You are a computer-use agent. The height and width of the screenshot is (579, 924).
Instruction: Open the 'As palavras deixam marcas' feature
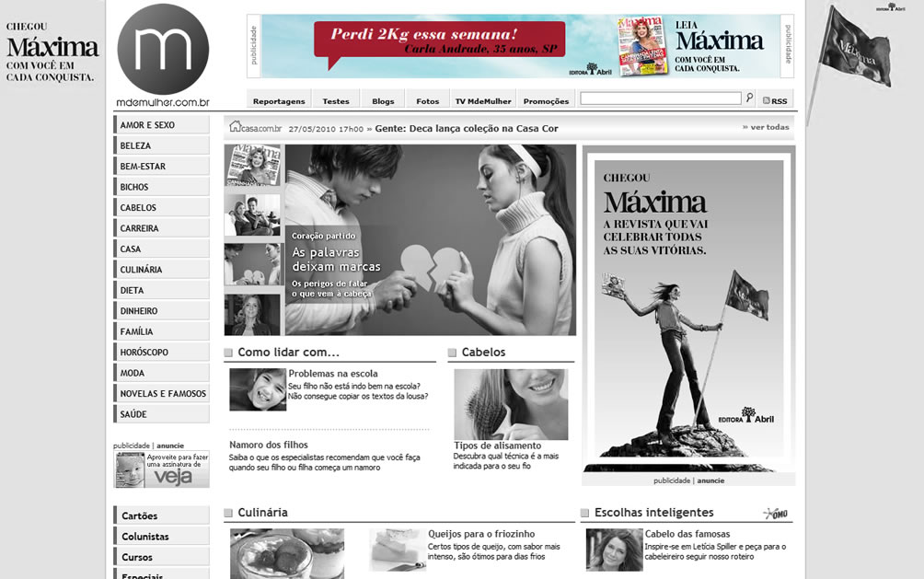click(337, 260)
